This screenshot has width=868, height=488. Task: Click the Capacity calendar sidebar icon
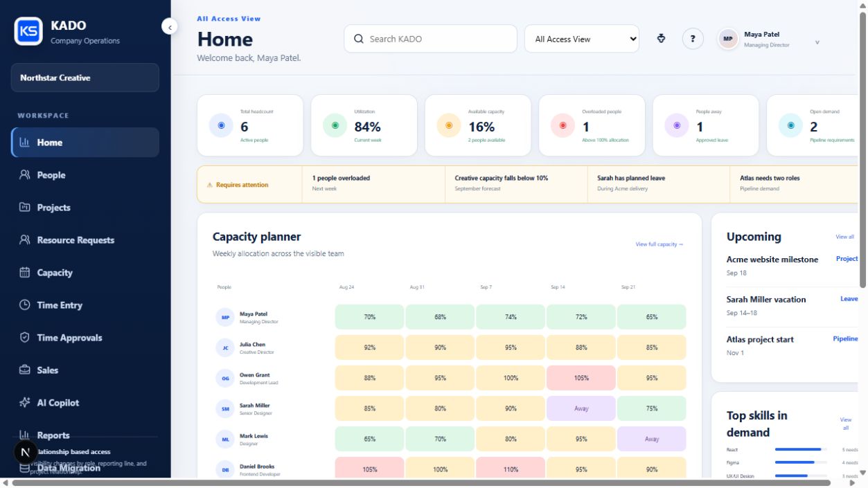click(25, 272)
